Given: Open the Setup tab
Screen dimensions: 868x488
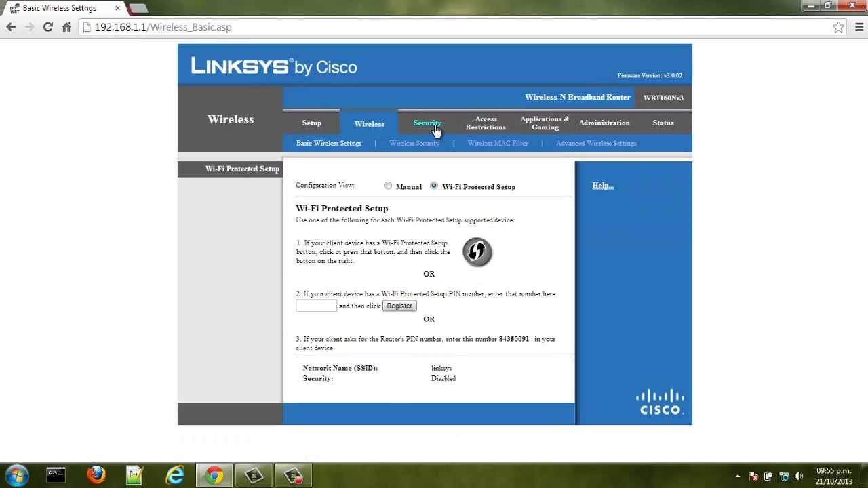Looking at the screenshot, I should click(312, 123).
